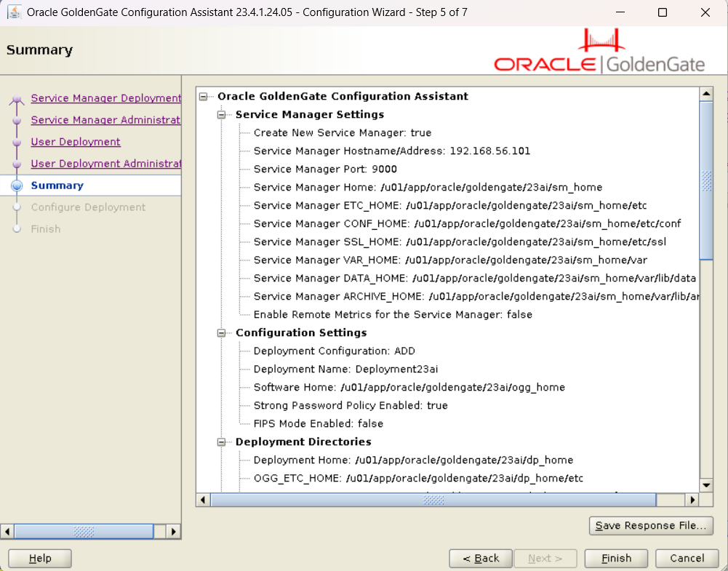This screenshot has width=728, height=571.
Task: Open Service Manager Administrator step link
Action: pyautogui.click(x=105, y=120)
